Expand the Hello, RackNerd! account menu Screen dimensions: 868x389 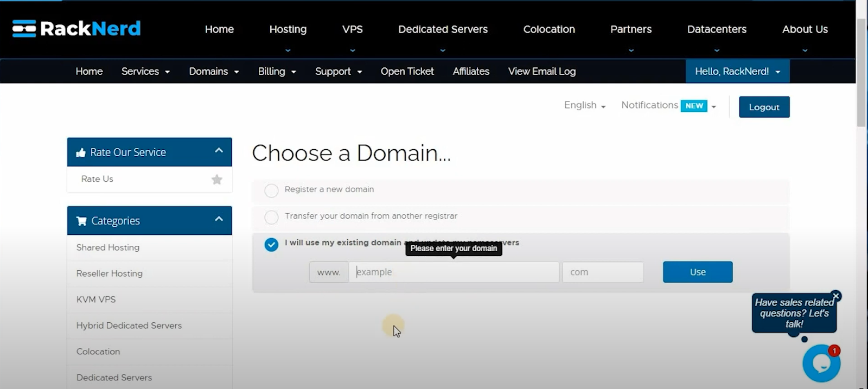[x=737, y=71]
